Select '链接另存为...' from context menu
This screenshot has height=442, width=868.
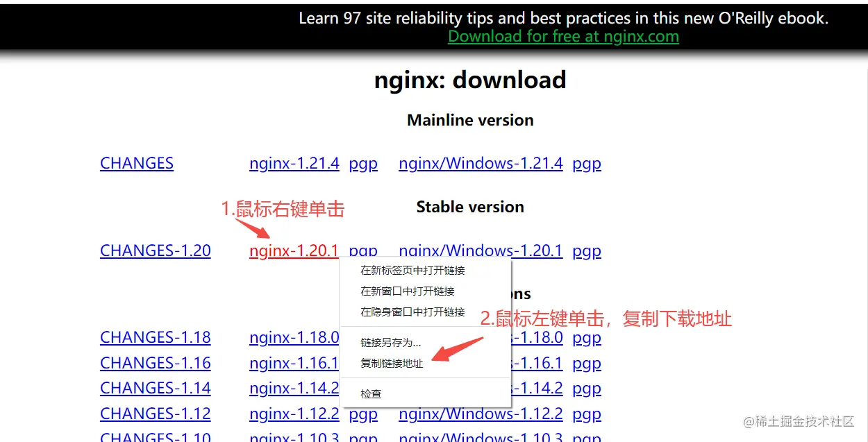(x=426, y=343)
